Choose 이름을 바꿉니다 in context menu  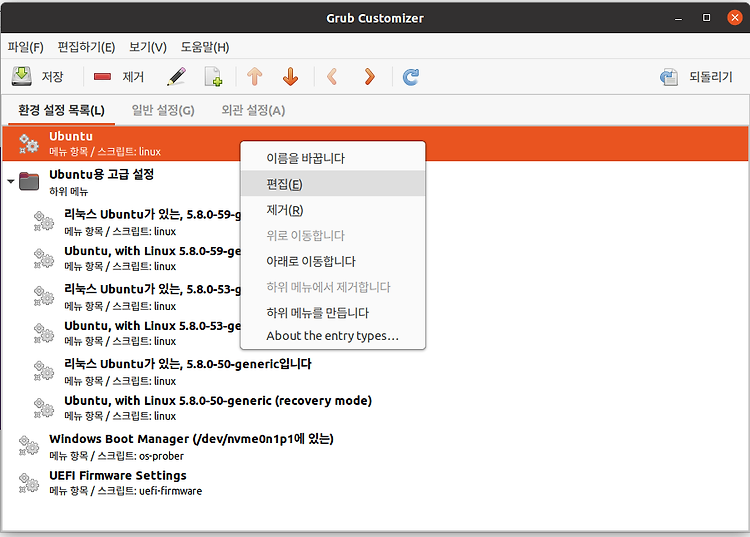333,158
